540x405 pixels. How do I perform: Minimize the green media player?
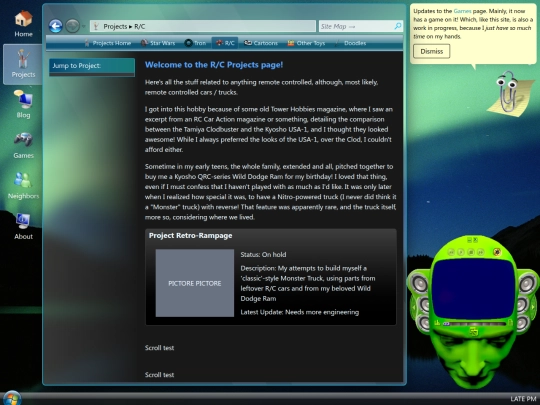coord(469,240)
